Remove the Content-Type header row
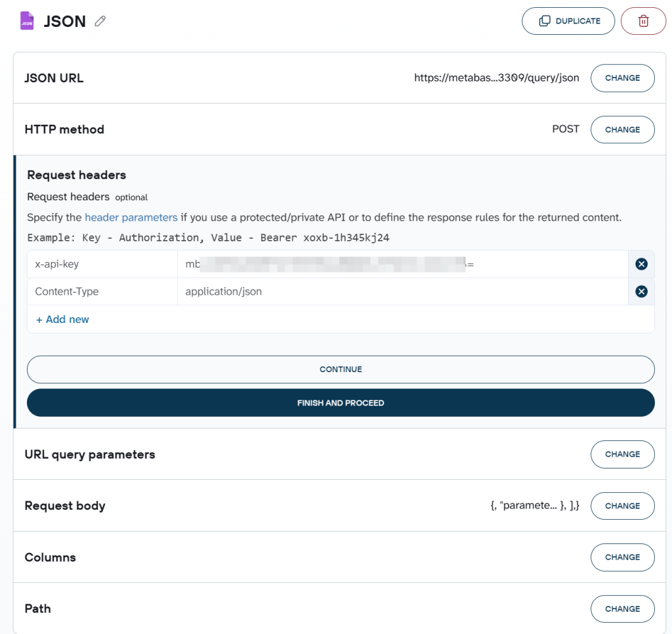 tap(641, 291)
